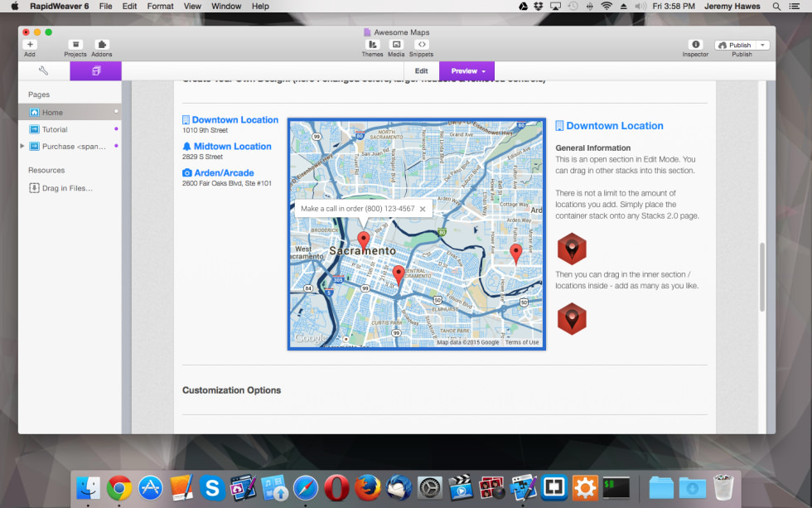Select the wrench settings sidebar tab

point(43,71)
